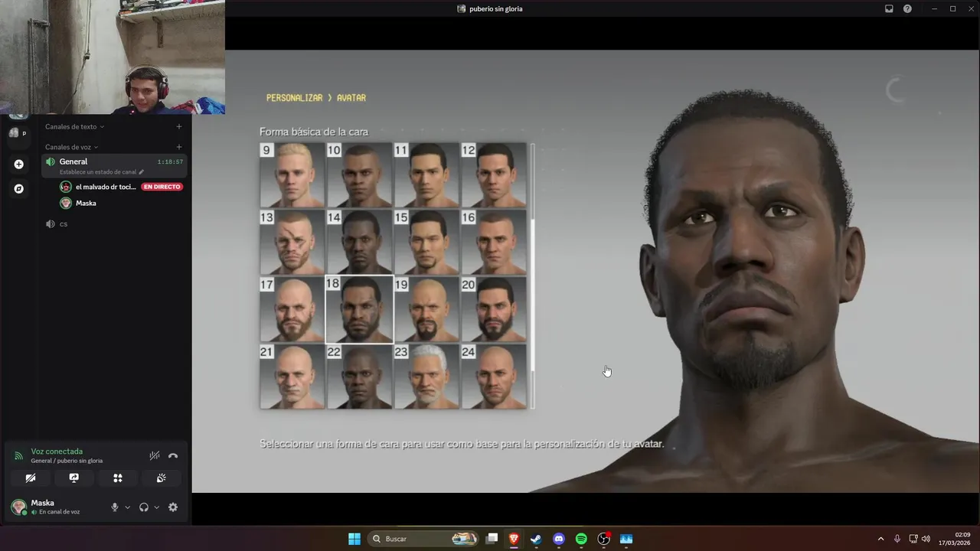Collapse the Canales de texto category
Viewport: 980px width, 551px height.
click(74, 126)
